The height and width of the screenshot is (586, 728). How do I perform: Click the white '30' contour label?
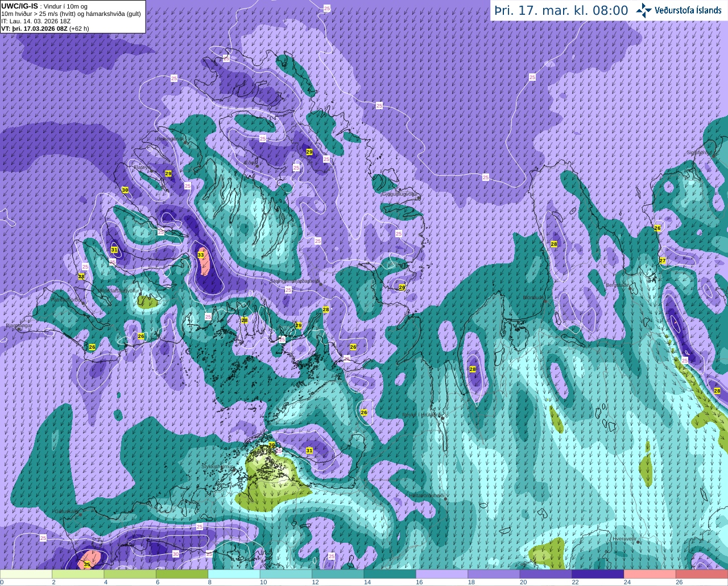pos(176,554)
